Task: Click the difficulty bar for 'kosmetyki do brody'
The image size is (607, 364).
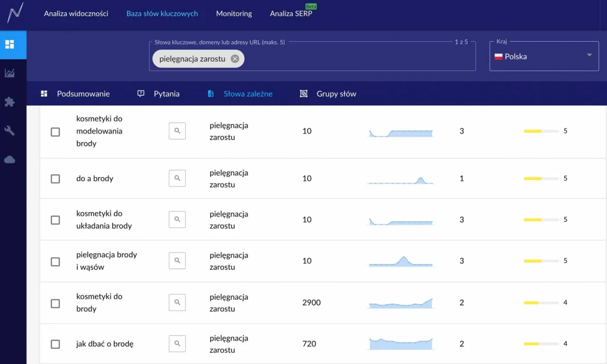Action: coord(541,302)
